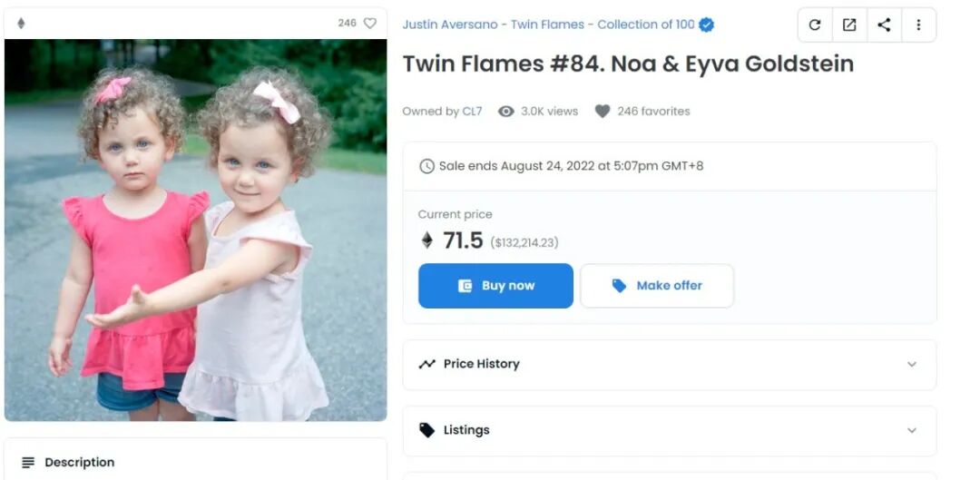Click the Listings chevron arrow

pos(912,430)
